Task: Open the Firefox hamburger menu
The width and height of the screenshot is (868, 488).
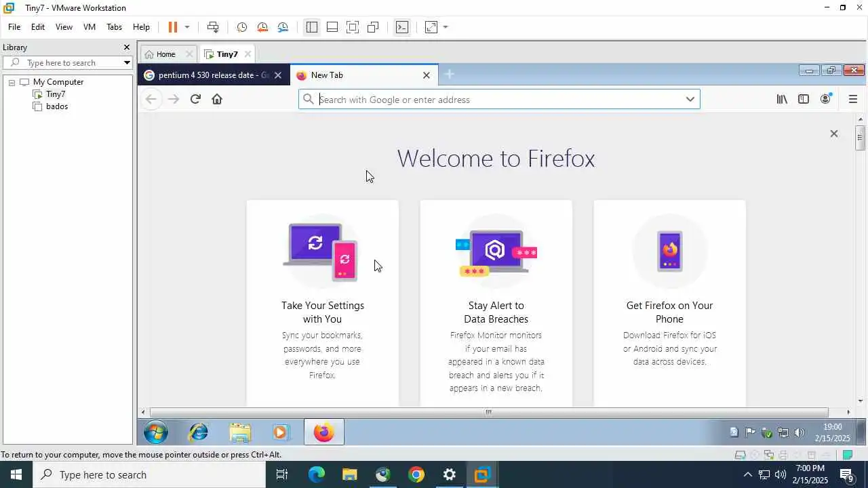Action: 853,99
